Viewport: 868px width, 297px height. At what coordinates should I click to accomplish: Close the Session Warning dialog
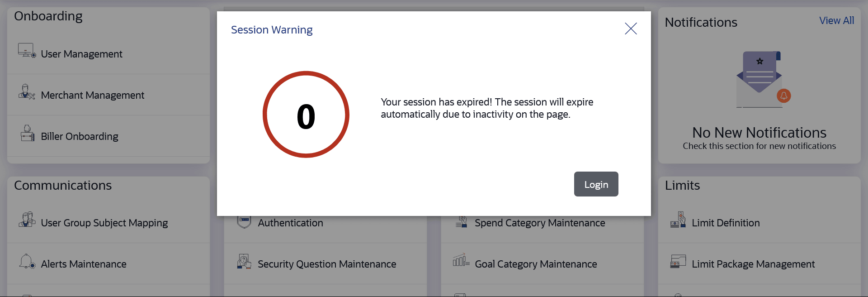point(631,29)
